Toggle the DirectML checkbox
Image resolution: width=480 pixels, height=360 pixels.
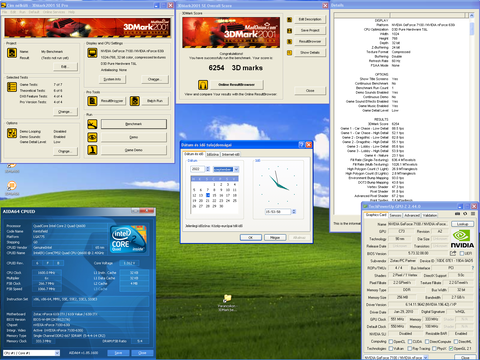coord(455,341)
